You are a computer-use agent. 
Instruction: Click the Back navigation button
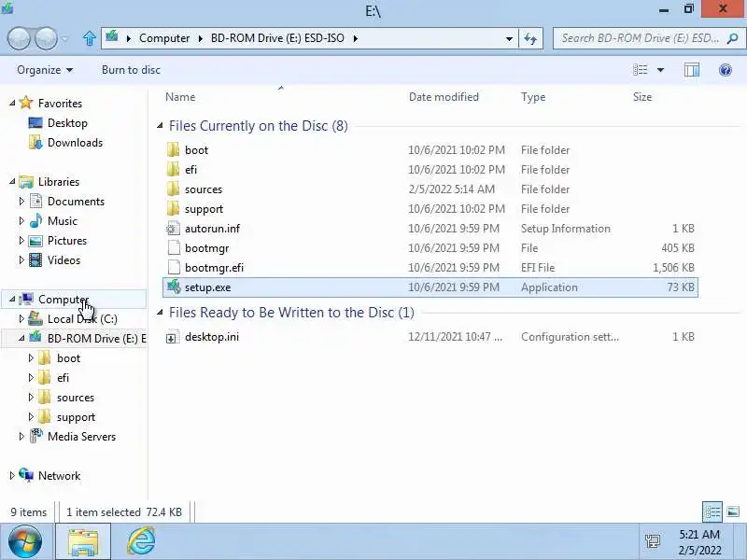20,38
